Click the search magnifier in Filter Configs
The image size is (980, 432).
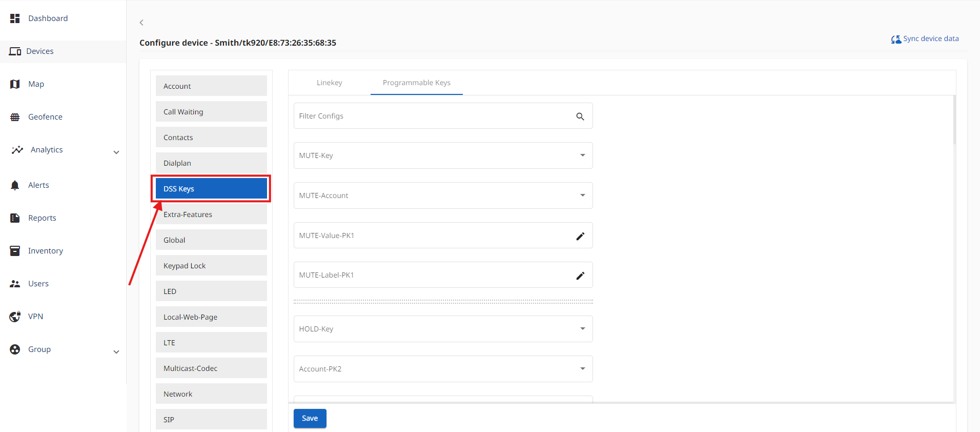[580, 116]
